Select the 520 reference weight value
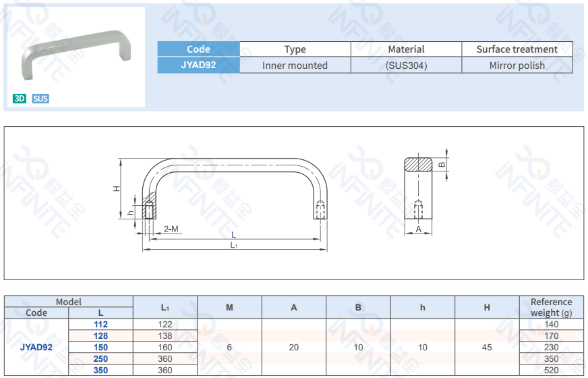 (x=551, y=371)
